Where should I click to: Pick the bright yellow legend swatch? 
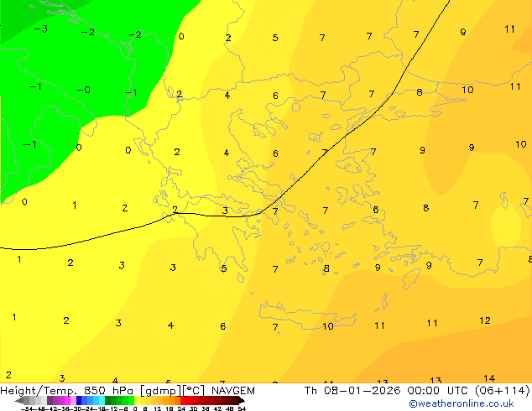[137, 400]
